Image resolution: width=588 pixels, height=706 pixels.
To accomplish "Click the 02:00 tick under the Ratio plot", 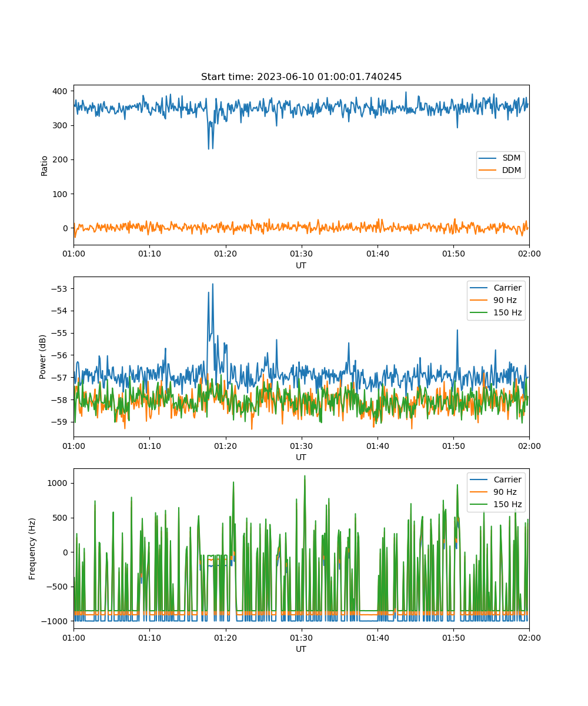I will 529,254.
